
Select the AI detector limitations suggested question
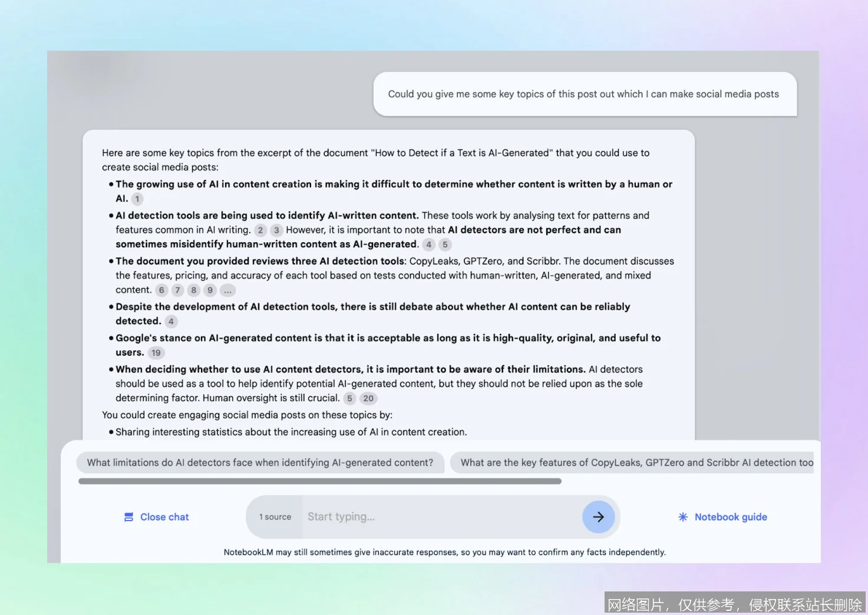(x=260, y=462)
